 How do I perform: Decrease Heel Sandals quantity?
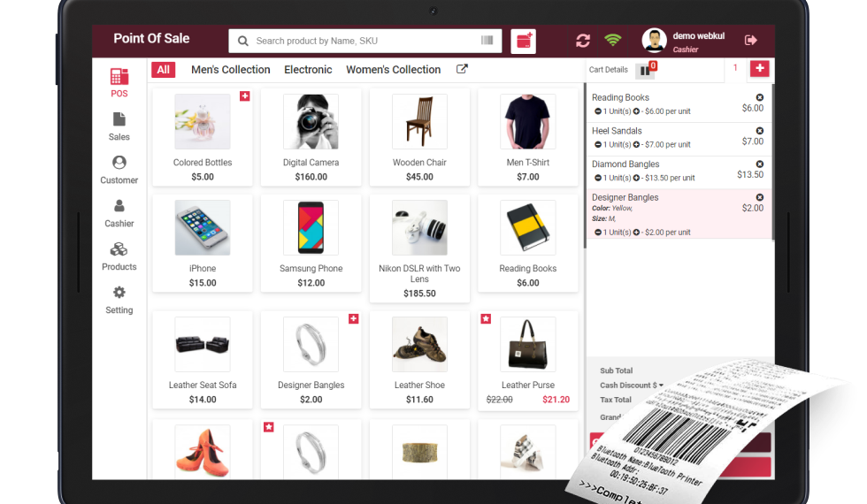598,145
